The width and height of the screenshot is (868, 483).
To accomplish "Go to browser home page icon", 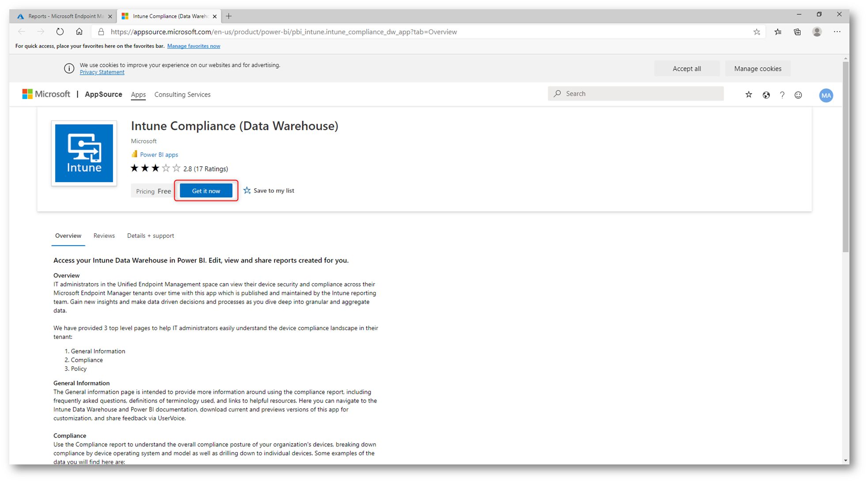I will coord(79,32).
